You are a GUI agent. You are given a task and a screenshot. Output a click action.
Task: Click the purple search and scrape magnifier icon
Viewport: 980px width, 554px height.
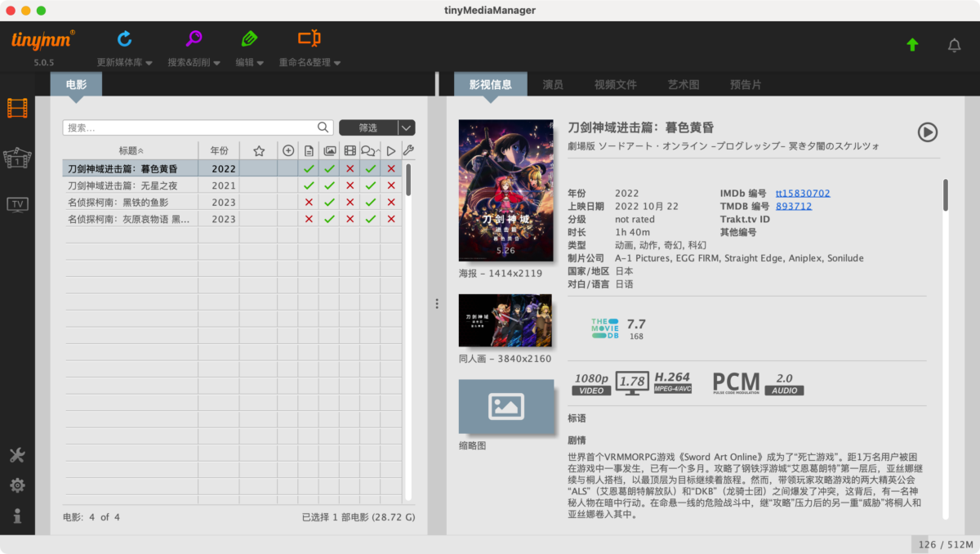tap(194, 38)
